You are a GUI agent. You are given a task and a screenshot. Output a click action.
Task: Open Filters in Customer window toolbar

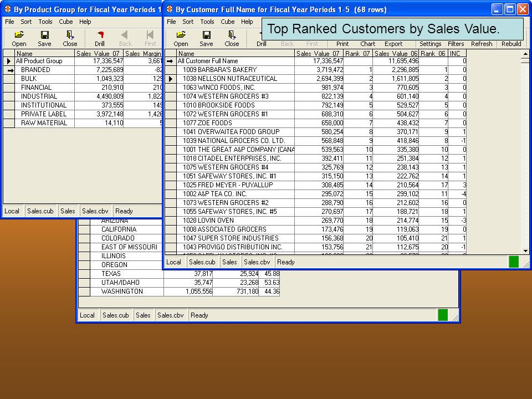[x=456, y=44]
